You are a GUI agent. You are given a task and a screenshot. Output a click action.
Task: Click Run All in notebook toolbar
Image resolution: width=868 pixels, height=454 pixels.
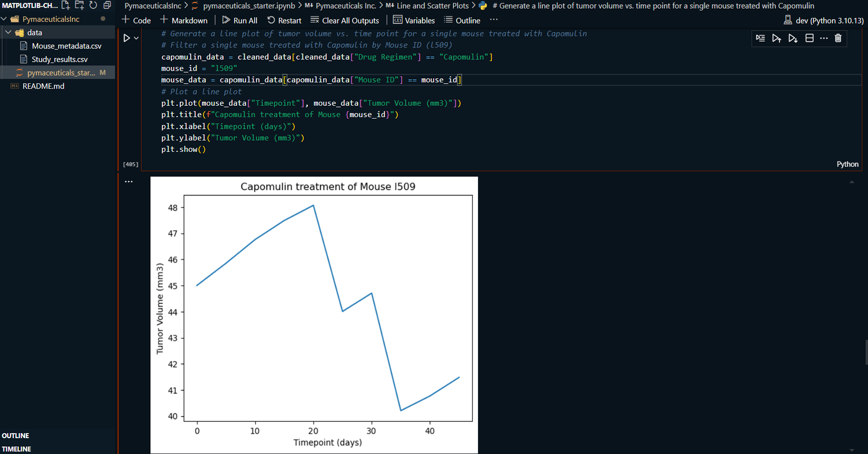pos(240,20)
